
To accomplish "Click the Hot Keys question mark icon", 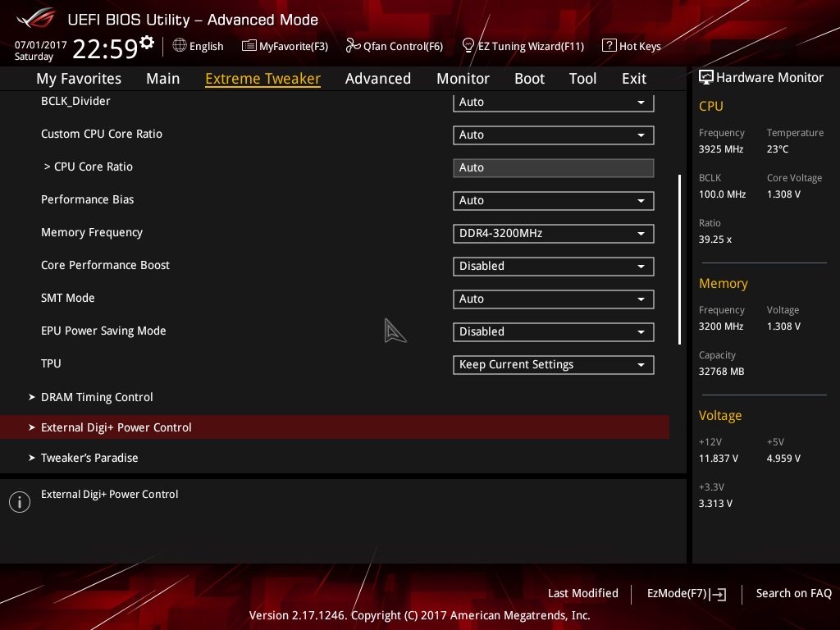I will [x=609, y=46].
